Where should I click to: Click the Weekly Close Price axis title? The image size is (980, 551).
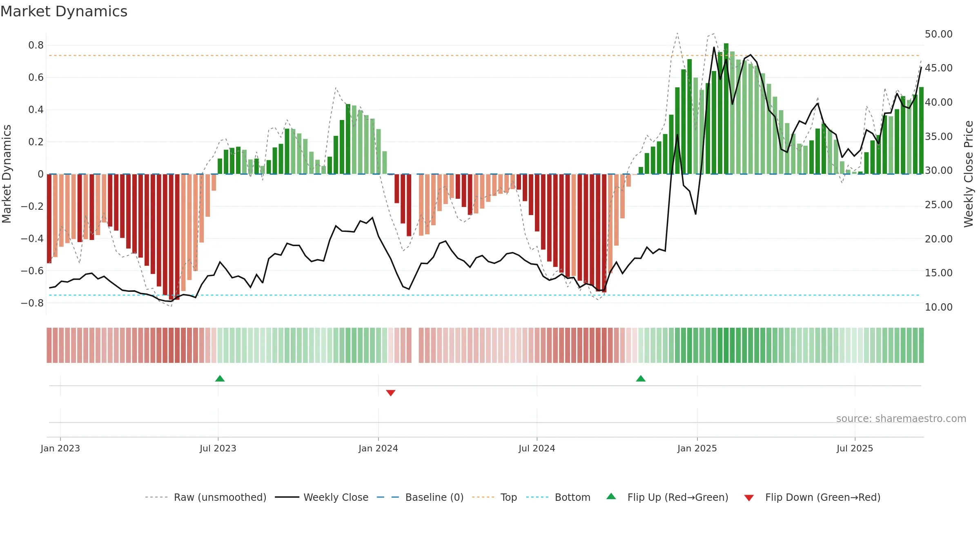click(969, 174)
